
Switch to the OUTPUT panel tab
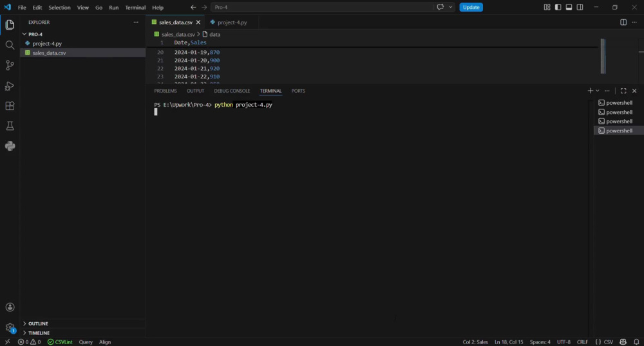195,91
